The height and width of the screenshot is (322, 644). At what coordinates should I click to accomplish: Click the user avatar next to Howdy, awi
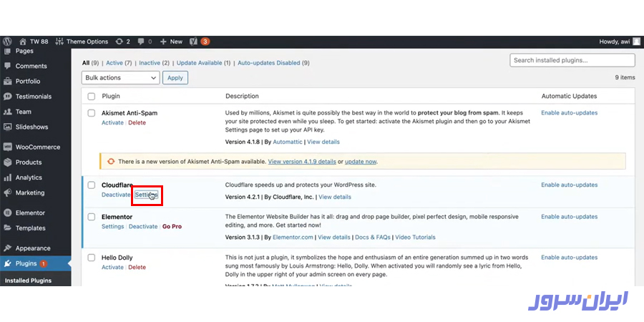pyautogui.click(x=636, y=42)
